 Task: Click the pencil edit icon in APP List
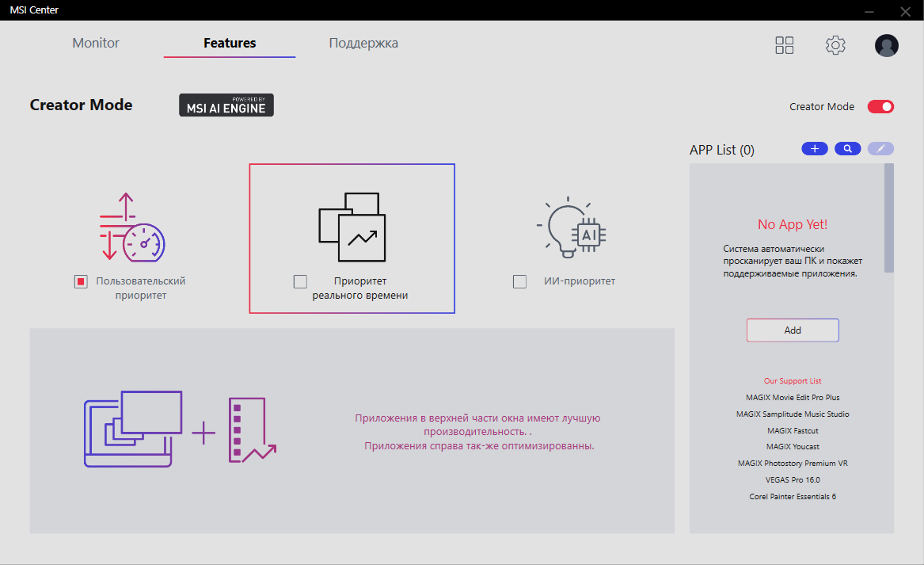coord(880,149)
